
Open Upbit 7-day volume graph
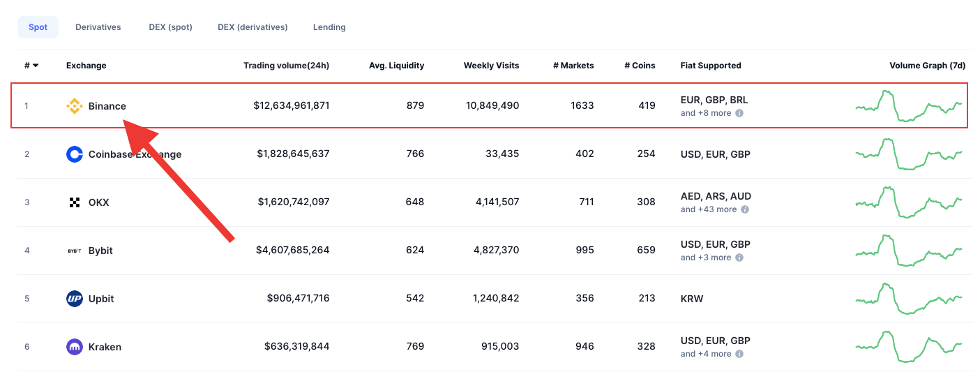(910, 299)
